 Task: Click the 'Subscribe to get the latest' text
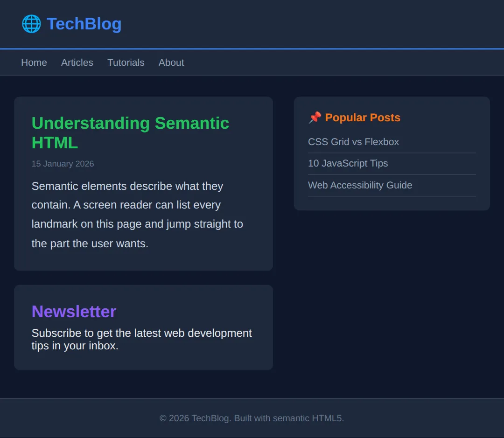(141, 340)
